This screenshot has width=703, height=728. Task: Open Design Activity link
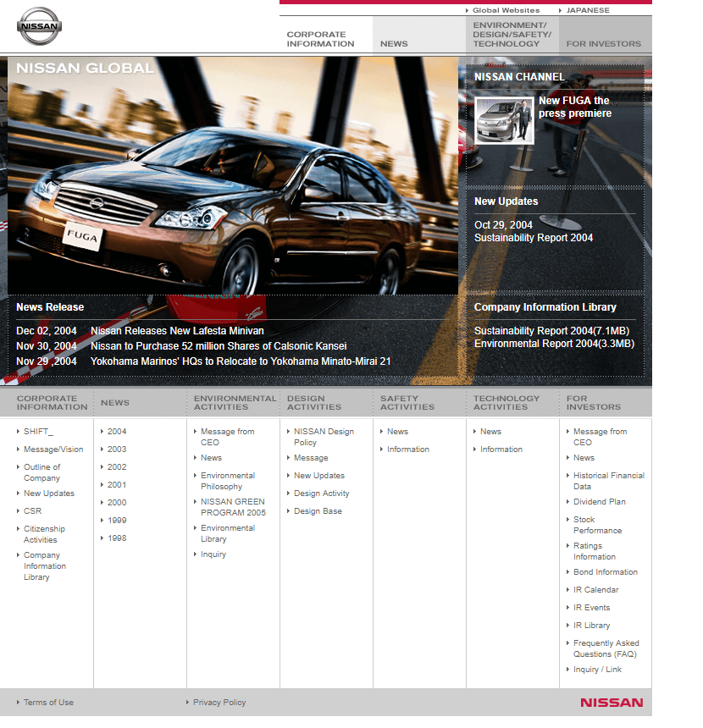pyautogui.click(x=321, y=493)
